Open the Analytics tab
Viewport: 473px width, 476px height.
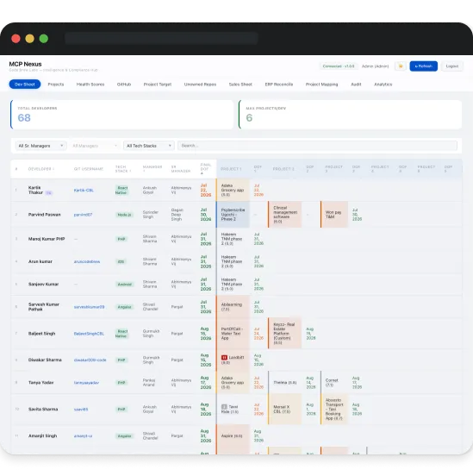(x=383, y=85)
